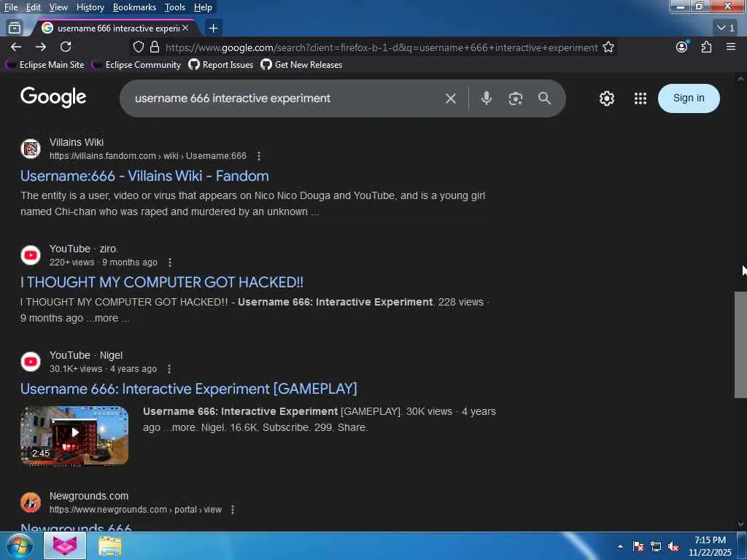Screen dimensions: 747x560
Task: Open Firefox View tab list icon
Action: (x=15, y=28)
